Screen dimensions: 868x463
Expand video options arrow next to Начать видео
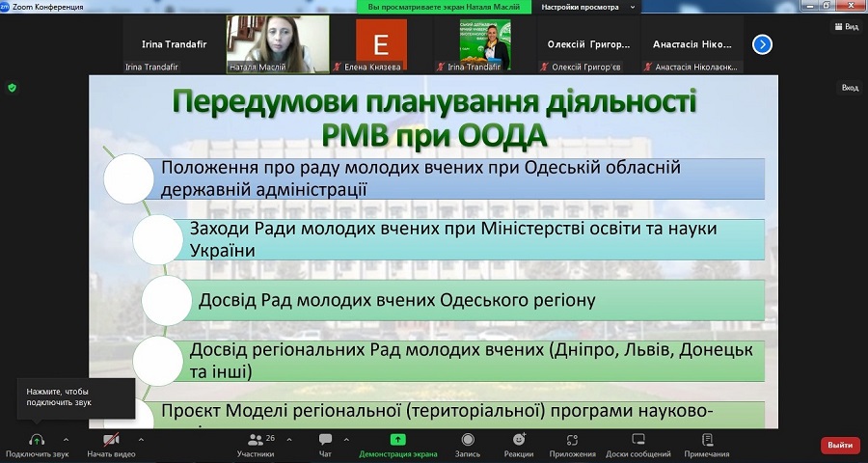coord(141,438)
